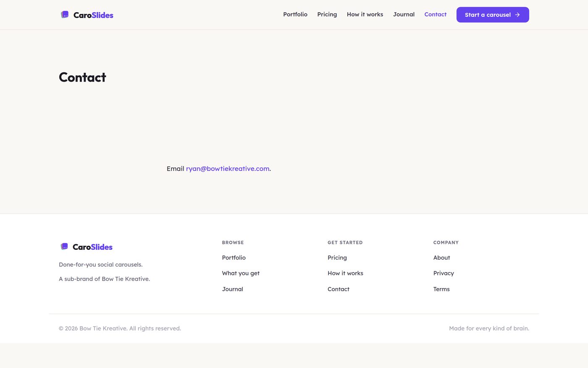Image resolution: width=588 pixels, height=368 pixels.
Task: Open Portfolio link in footer Browse column
Action: pos(234,258)
